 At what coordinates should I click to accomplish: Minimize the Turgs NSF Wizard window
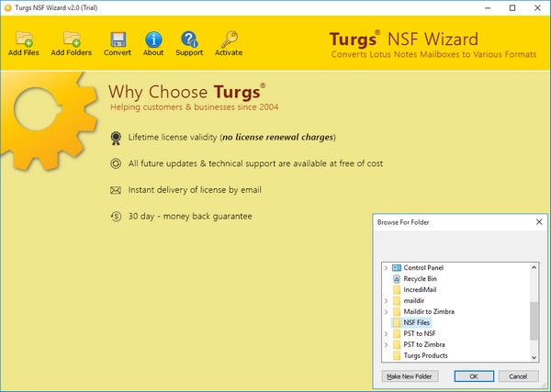[x=488, y=7]
